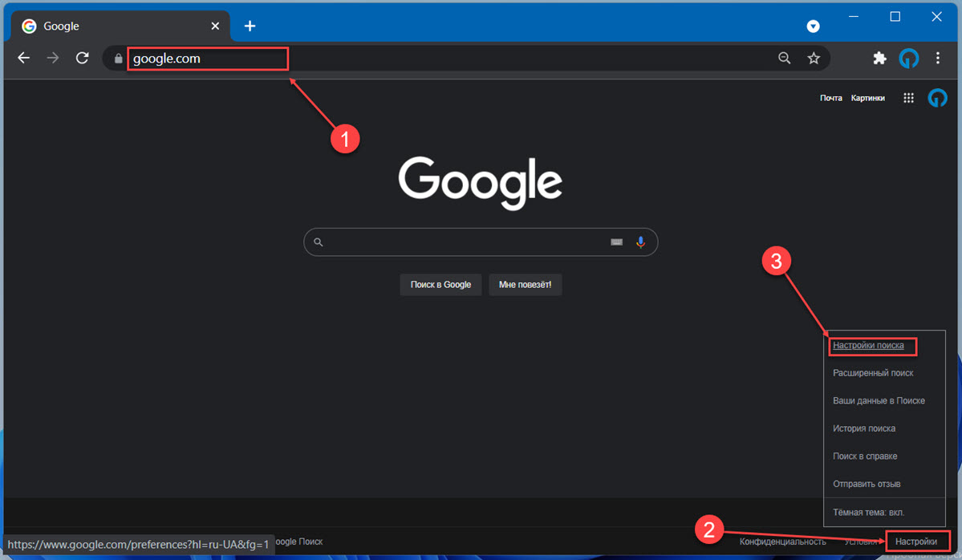
Task: Open the 'Конфиденциальность' footer link
Action: point(782,542)
